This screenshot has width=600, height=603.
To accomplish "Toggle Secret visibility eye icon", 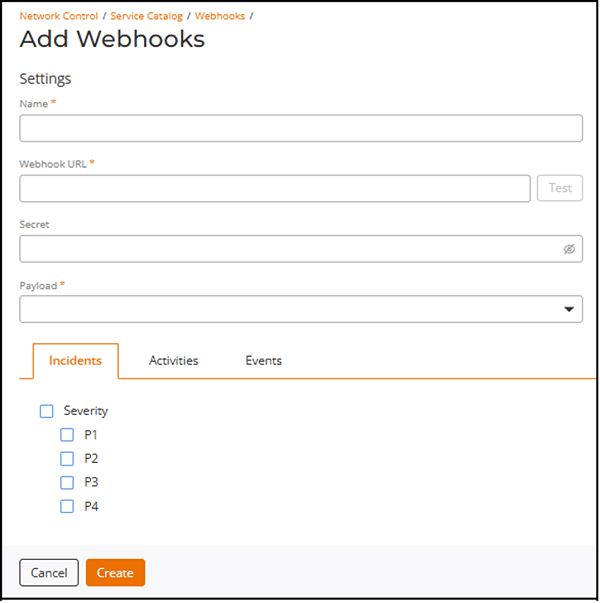I will [569, 249].
